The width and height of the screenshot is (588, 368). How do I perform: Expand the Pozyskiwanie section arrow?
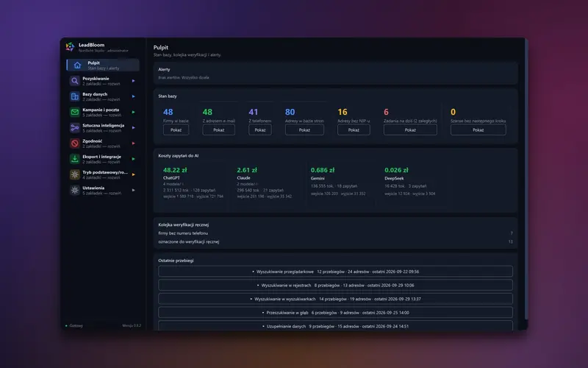[x=134, y=81]
